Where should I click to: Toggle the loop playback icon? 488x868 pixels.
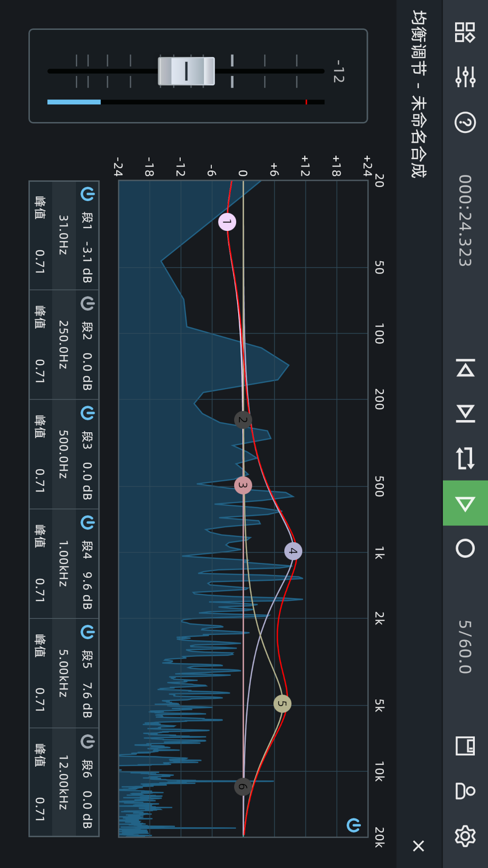pos(465,458)
